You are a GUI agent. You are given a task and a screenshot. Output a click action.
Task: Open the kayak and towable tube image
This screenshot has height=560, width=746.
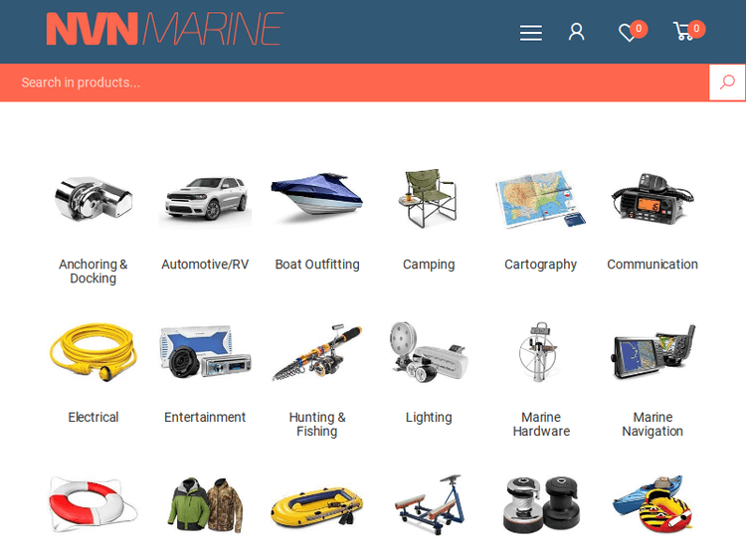click(x=653, y=504)
